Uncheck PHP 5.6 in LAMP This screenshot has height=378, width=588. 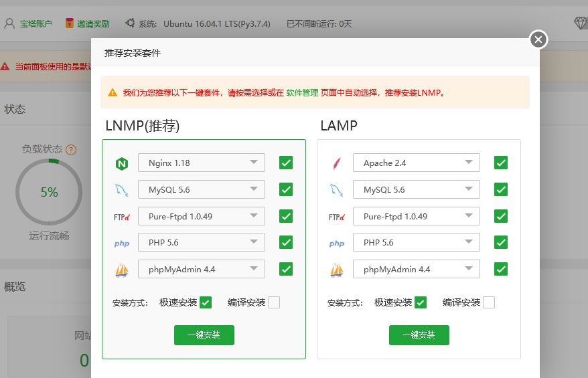(x=501, y=242)
